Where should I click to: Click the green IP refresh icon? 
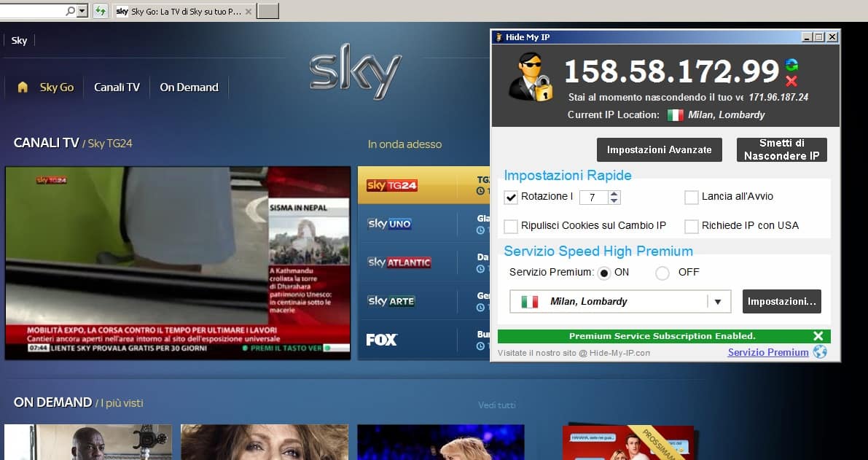(x=791, y=64)
